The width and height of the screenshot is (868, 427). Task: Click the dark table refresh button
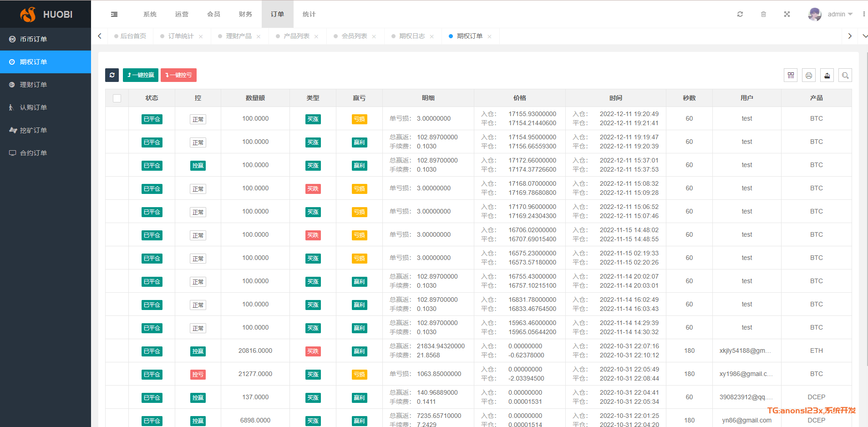click(112, 75)
